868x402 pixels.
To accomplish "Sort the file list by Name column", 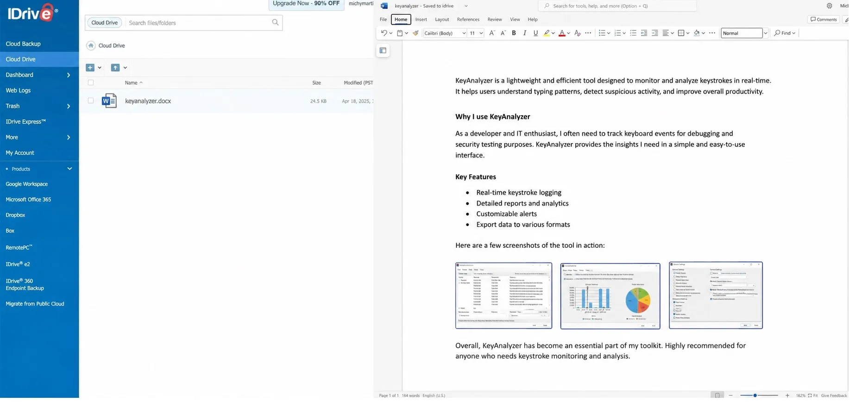I will 133,83.
